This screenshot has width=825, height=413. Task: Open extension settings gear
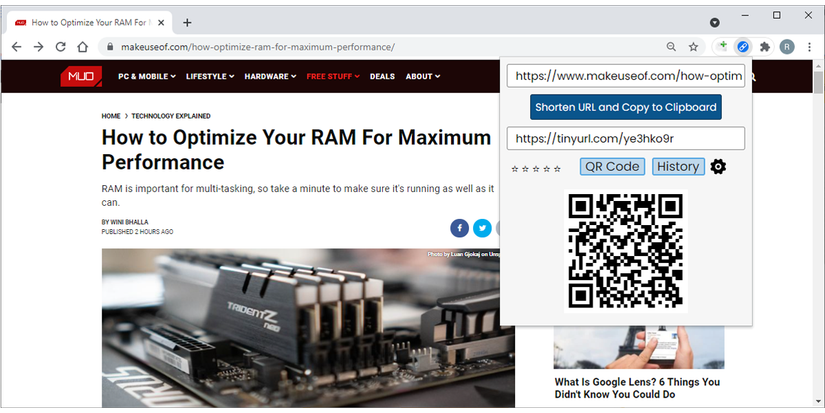click(718, 167)
